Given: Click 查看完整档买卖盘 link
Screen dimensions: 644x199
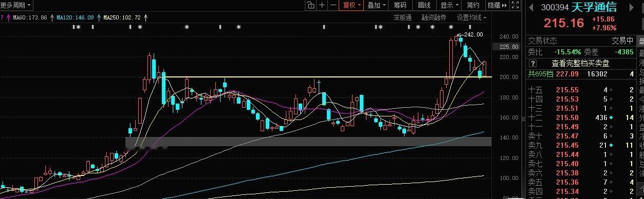Looking at the screenshot, I should (x=580, y=63).
